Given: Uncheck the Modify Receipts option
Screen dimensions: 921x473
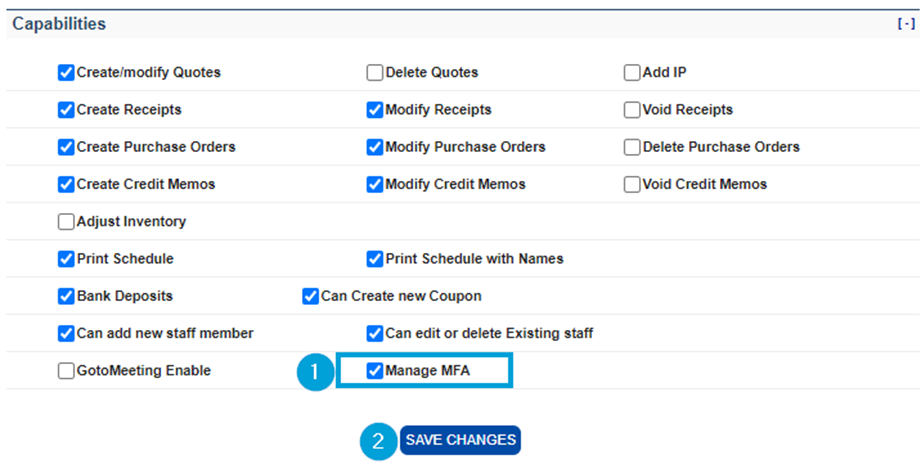Looking at the screenshot, I should click(375, 109).
